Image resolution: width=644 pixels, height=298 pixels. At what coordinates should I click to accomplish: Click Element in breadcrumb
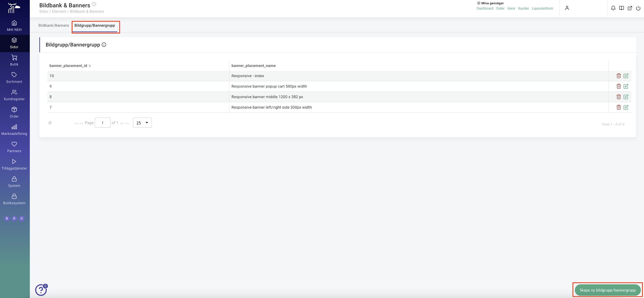pos(59,12)
